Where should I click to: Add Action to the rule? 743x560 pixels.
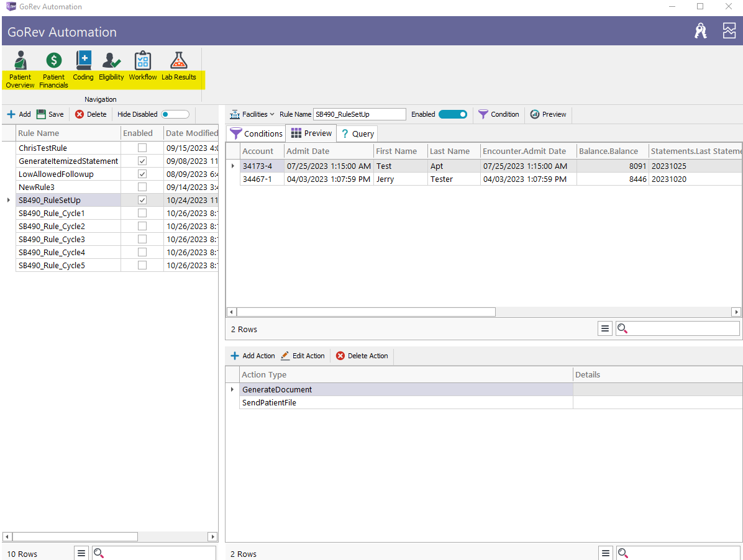click(253, 356)
